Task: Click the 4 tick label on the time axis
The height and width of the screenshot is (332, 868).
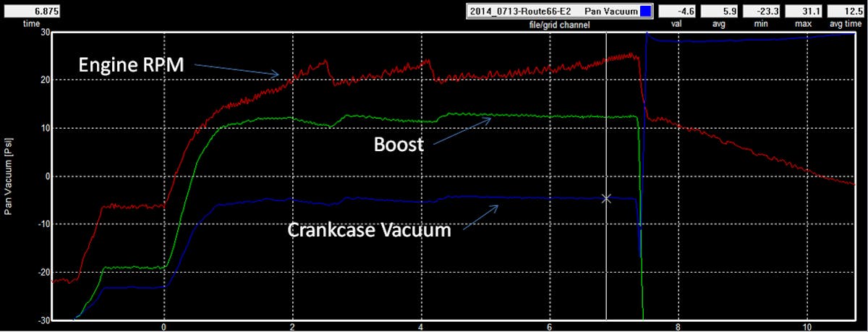Action: click(x=421, y=327)
